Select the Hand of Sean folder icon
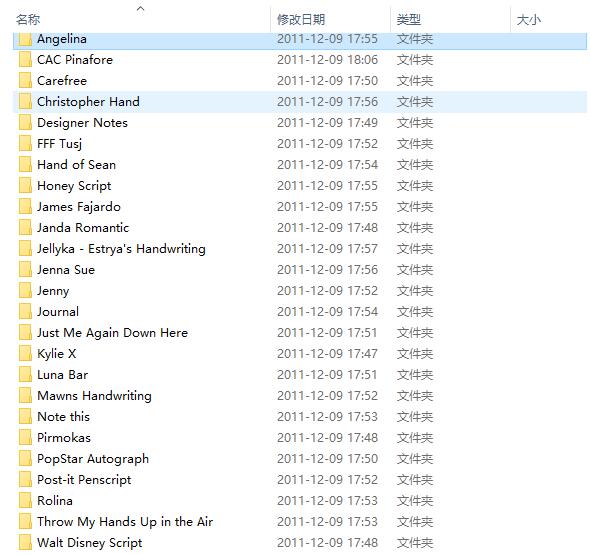 point(25,165)
